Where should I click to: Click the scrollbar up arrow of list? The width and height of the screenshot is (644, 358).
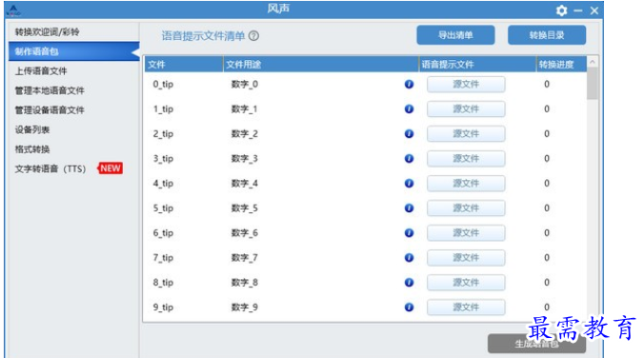(593, 62)
